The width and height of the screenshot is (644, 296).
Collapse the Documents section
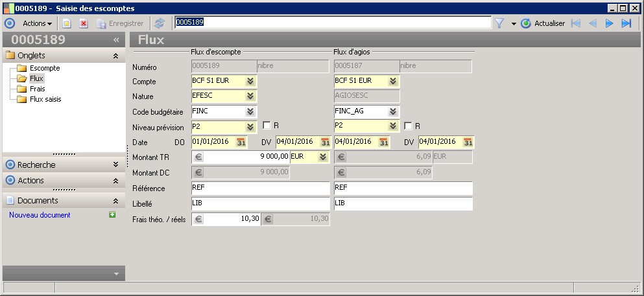pyautogui.click(x=116, y=201)
